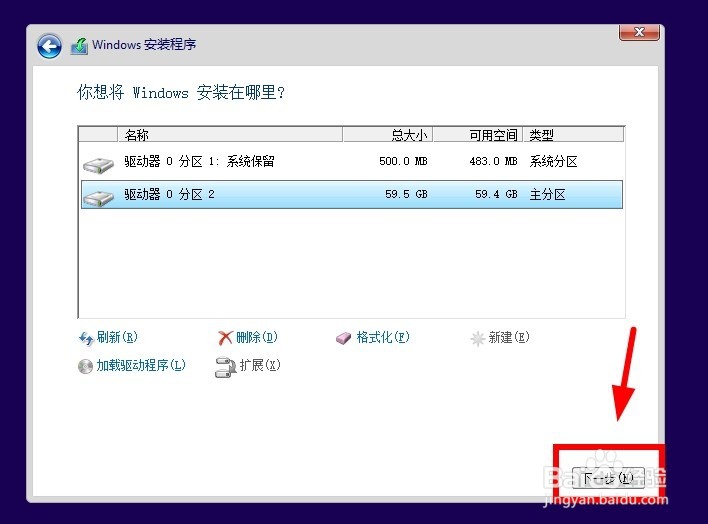Delete the partition with 删除(D)
708x524 pixels.
[x=256, y=337]
